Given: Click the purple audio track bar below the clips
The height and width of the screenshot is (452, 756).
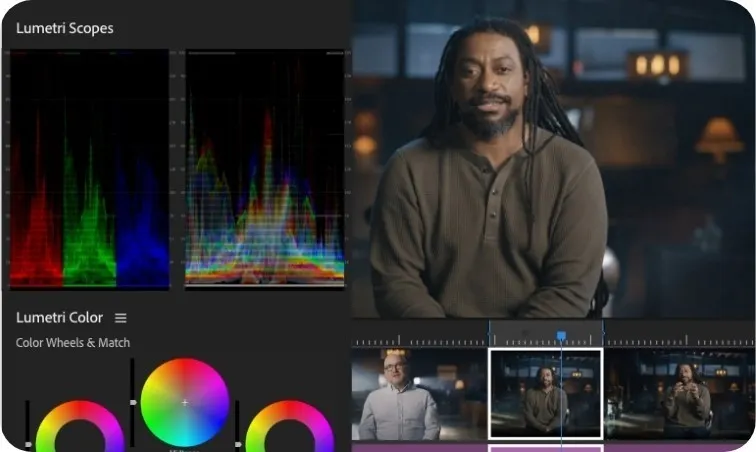Looking at the screenshot, I should (554, 447).
